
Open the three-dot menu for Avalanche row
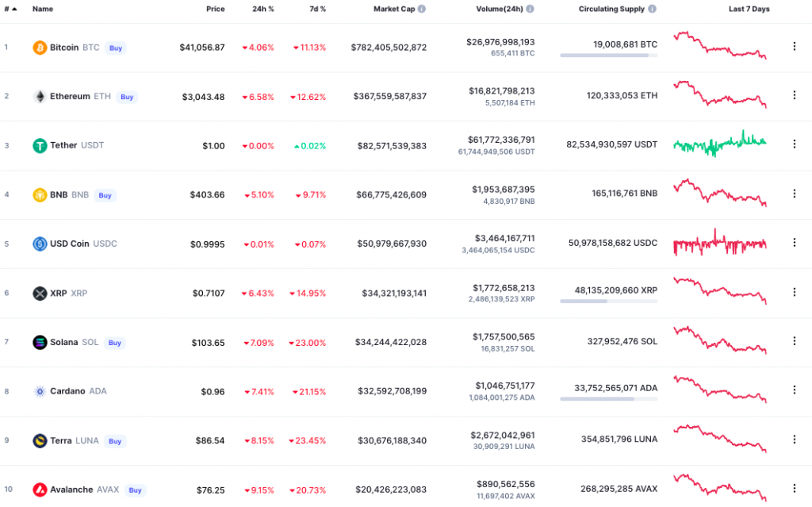pyautogui.click(x=794, y=488)
